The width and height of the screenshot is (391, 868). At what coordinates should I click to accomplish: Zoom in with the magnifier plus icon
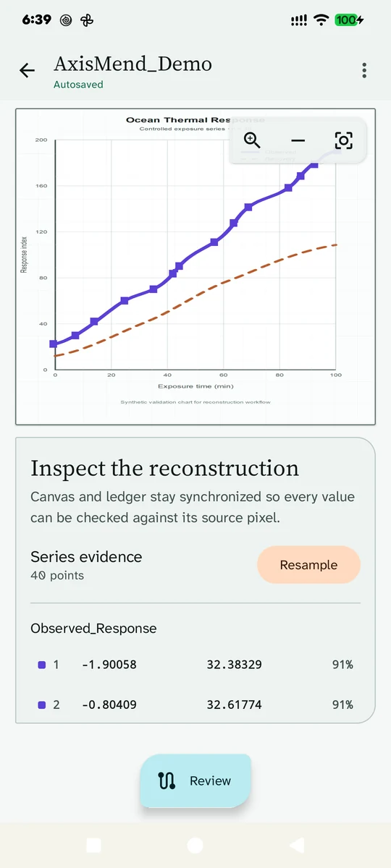click(252, 140)
